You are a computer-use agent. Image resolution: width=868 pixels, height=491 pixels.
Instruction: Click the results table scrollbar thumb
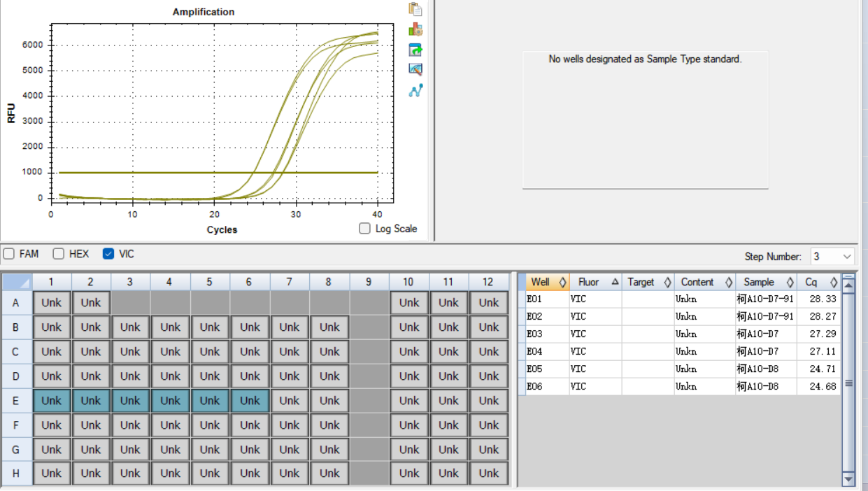tap(848, 383)
